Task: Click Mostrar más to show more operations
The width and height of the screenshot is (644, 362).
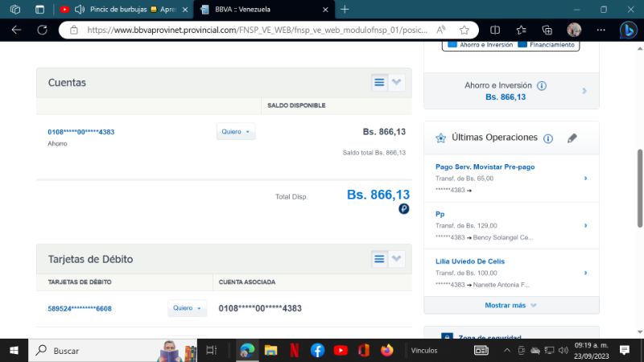Action: point(510,306)
